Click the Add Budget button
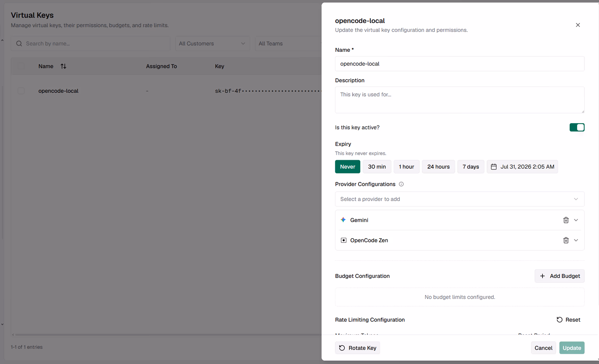Viewport: 599px width, 364px height. [559, 276]
